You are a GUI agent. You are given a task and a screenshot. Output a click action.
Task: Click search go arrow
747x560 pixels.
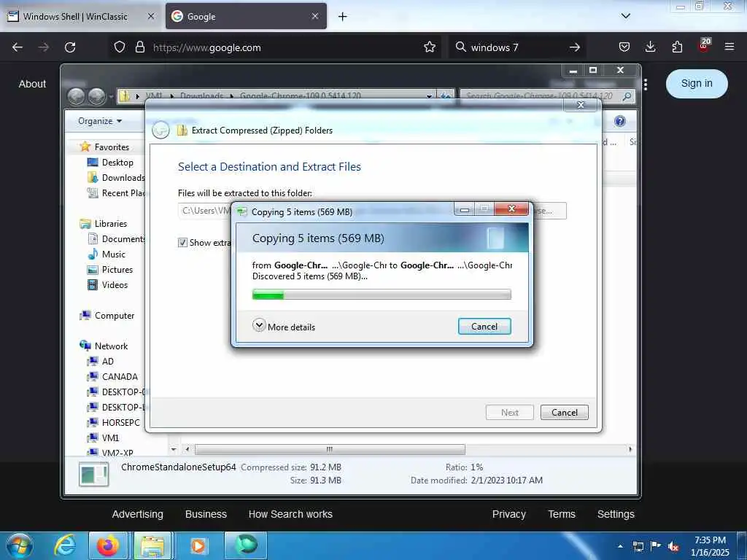(575, 47)
